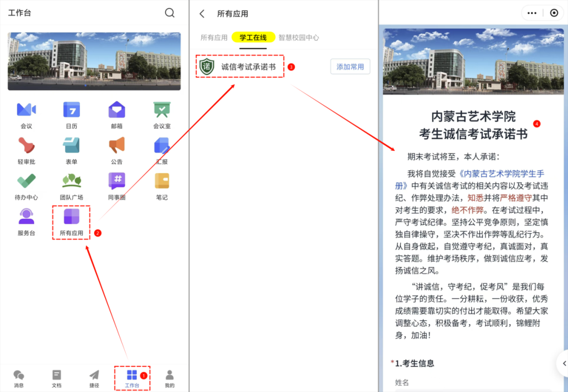The height and width of the screenshot is (392, 568).
Task: Switch to the 所有应用 tab
Action: coord(214,37)
